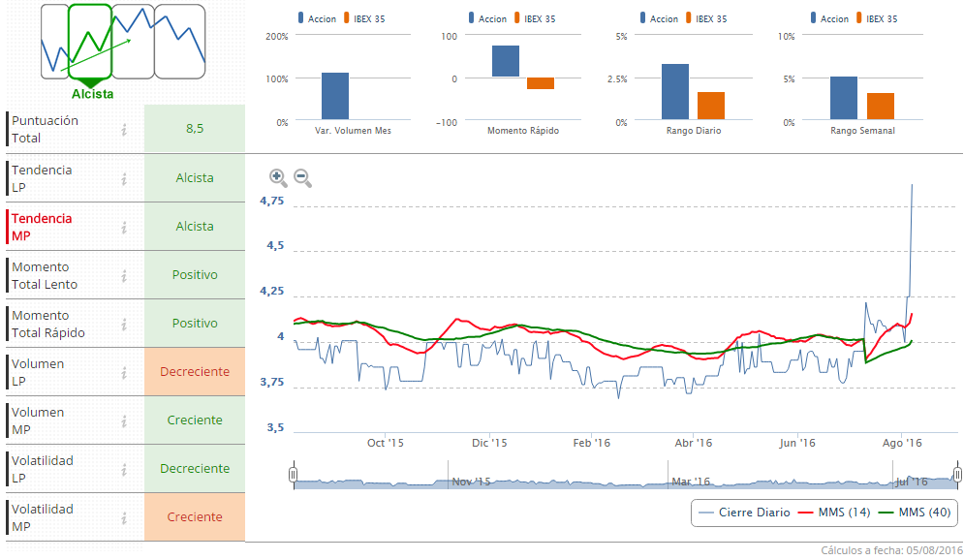Click the Alcista trend pattern thumbnail
Image resolution: width=964 pixels, height=560 pixels.
pos(92,42)
